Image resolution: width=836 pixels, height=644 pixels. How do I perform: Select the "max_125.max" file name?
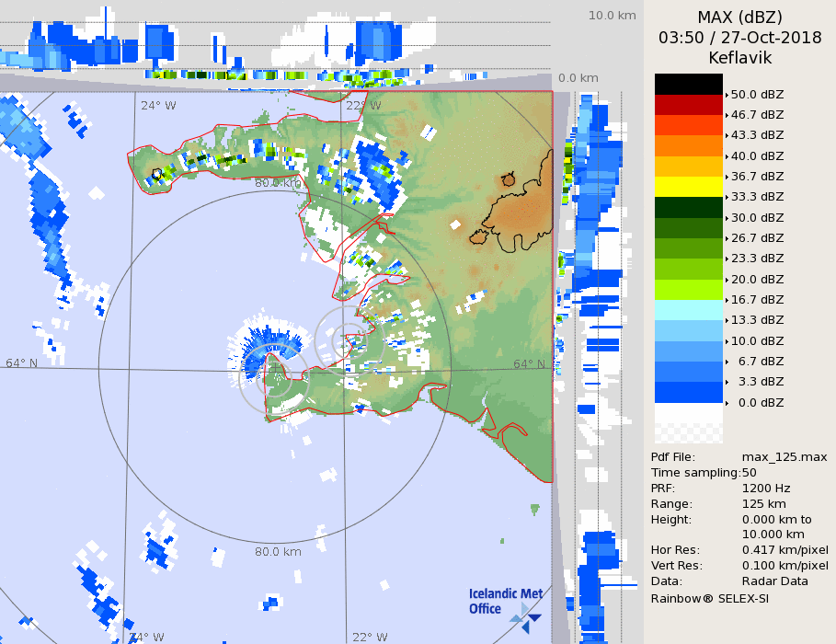click(784, 457)
